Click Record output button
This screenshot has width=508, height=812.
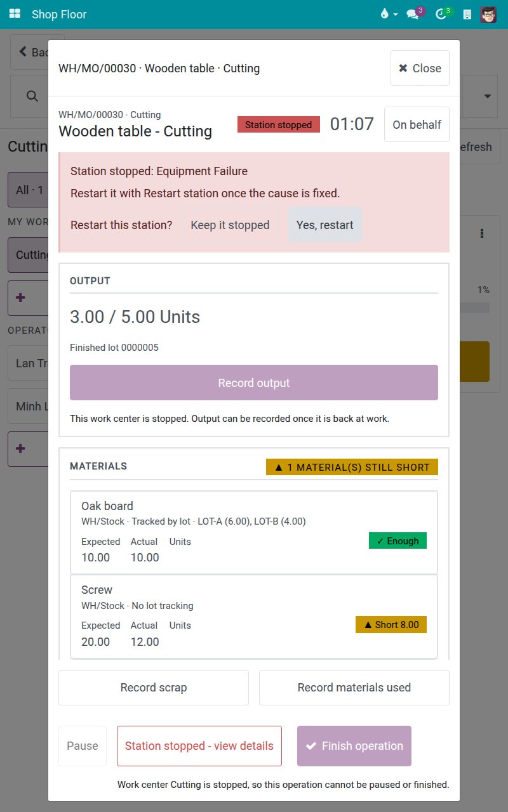[254, 383]
